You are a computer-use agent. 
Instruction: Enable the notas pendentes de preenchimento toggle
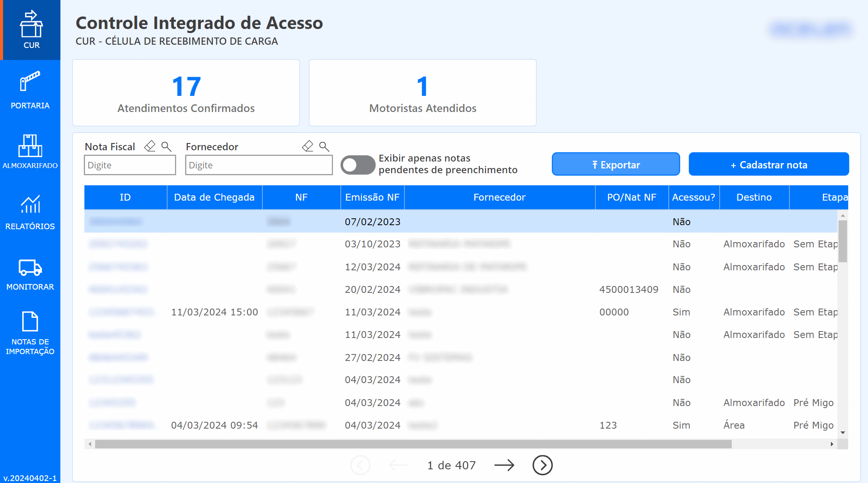358,165
